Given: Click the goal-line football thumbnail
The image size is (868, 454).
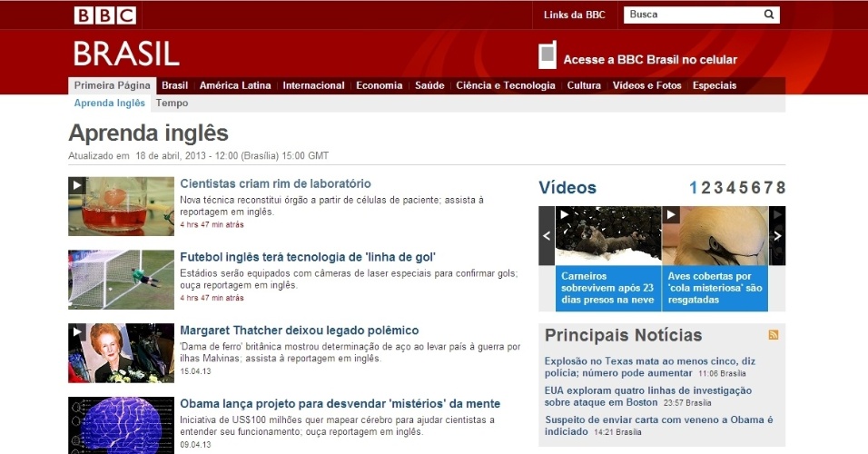Looking at the screenshot, I should 122,280.
